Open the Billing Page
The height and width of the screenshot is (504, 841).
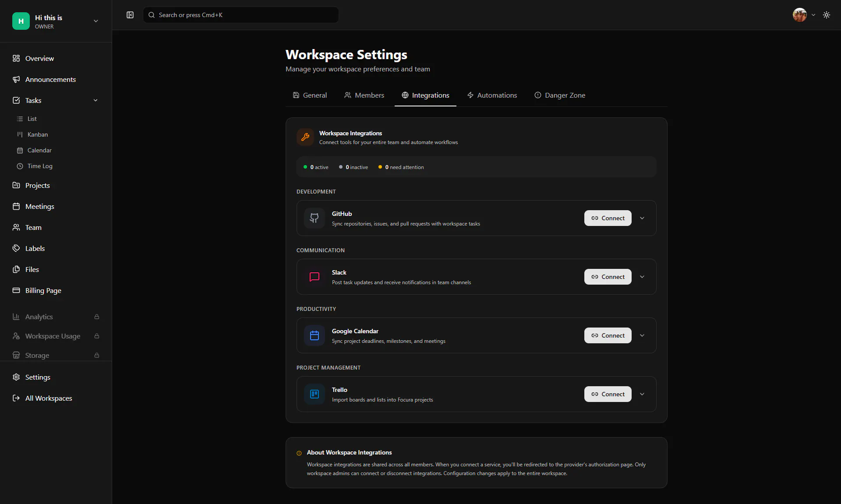(56, 290)
